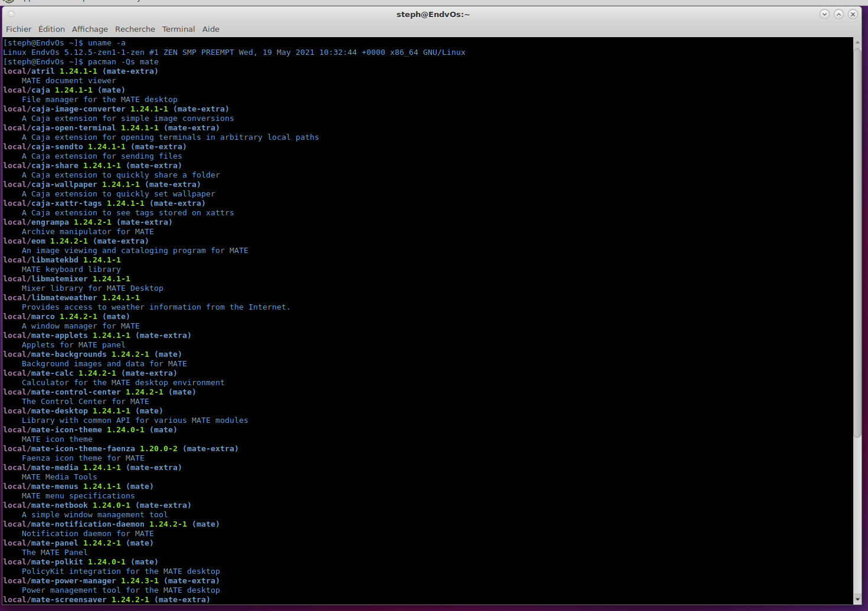Maximize the terminal window
The height and width of the screenshot is (611, 868).
pos(838,14)
